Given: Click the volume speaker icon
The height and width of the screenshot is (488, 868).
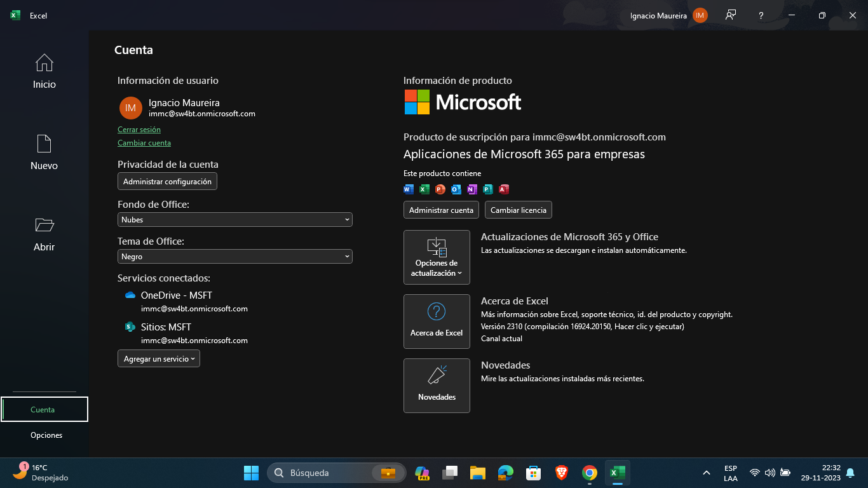Looking at the screenshot, I should [x=770, y=473].
